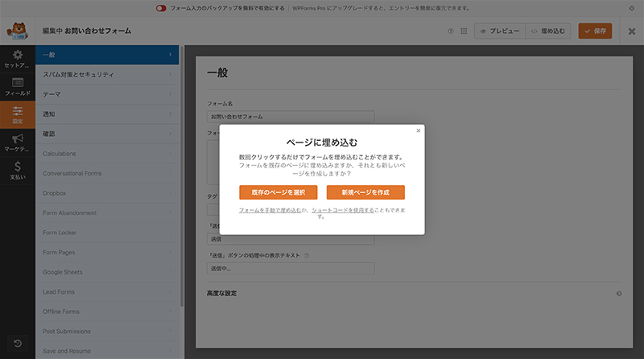
Task: Open the marketing megaphone panel
Action: click(x=17, y=142)
